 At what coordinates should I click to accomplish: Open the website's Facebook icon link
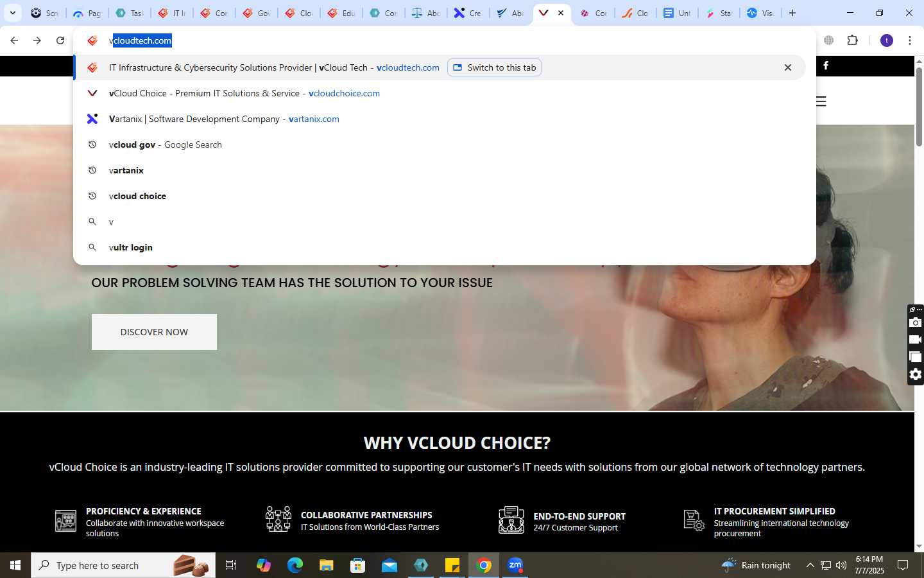[826, 66]
